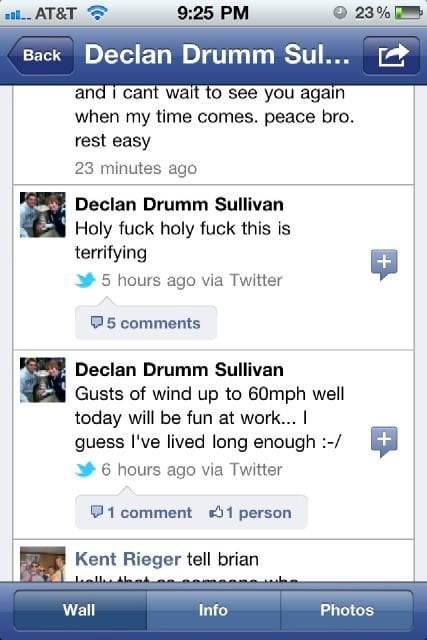Viewport: 427px width, 640px height.
Task: Tap Declan's avatar on wind gusts post
Action: 43,380
